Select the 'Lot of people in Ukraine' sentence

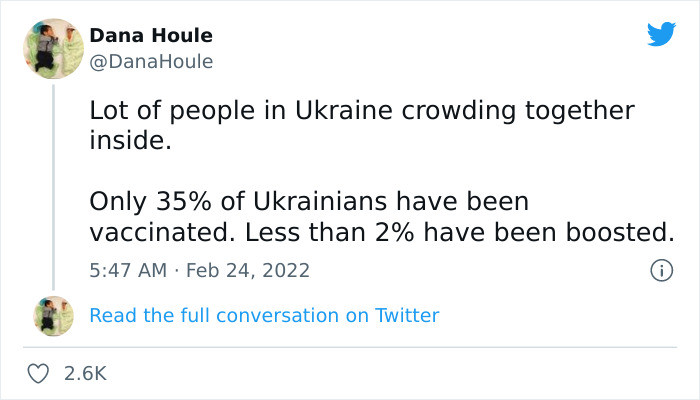(x=362, y=125)
